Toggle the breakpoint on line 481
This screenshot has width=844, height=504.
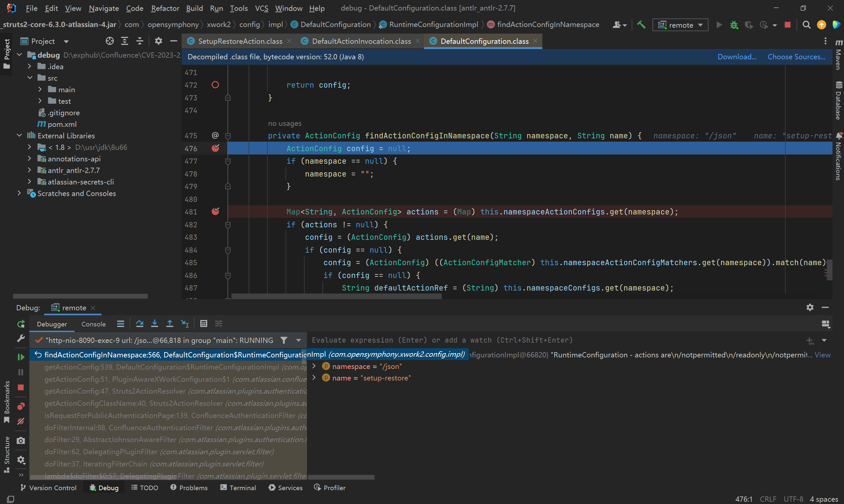coord(215,211)
